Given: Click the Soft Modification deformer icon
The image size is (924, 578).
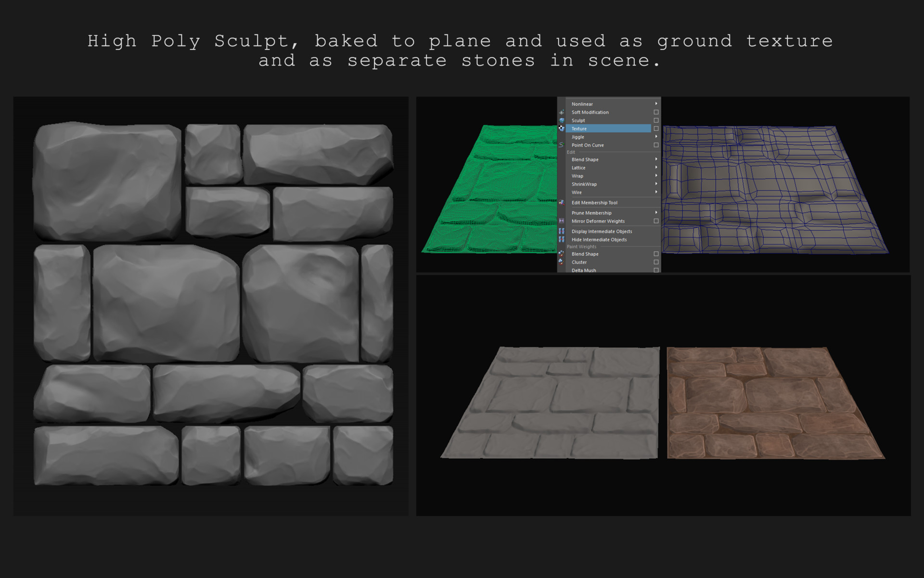Looking at the screenshot, I should coord(562,112).
